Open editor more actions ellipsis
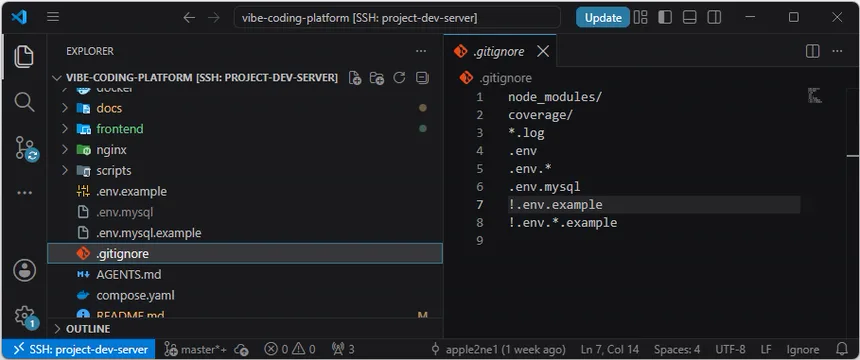This screenshot has height=360, width=860. [x=837, y=51]
